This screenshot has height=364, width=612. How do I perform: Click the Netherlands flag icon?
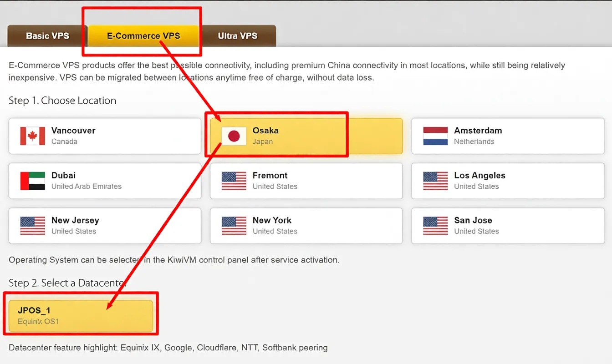coord(435,136)
